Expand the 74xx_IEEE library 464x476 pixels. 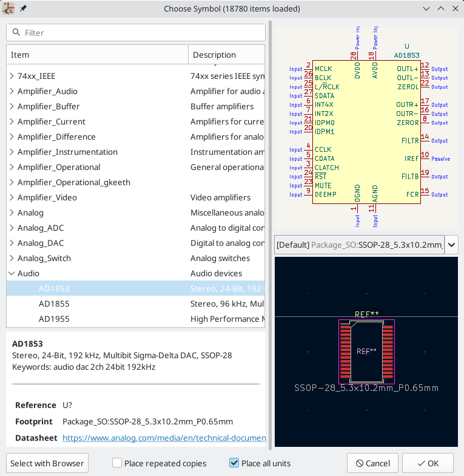(12, 76)
